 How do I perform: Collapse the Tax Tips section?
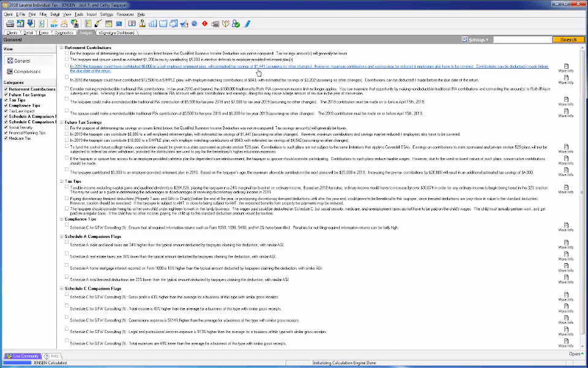[x=61, y=182]
